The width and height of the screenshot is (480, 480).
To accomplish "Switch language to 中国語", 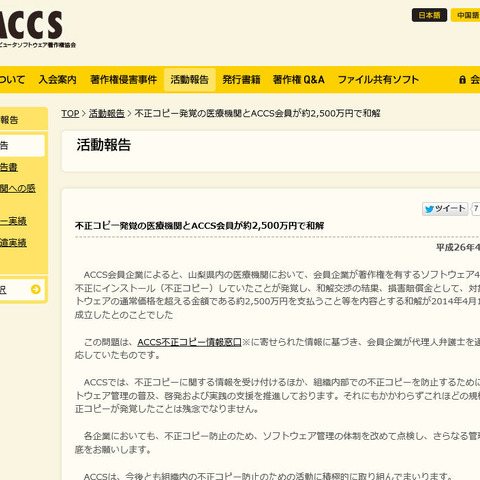I will [466, 15].
